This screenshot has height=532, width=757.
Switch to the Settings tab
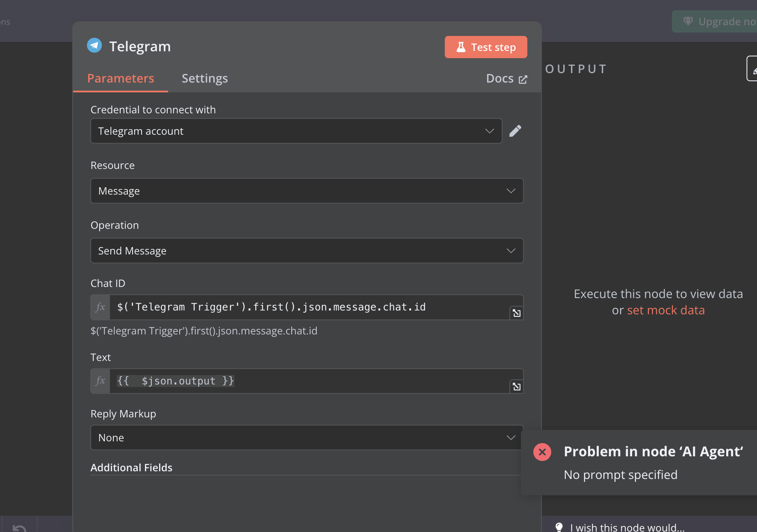(x=205, y=78)
